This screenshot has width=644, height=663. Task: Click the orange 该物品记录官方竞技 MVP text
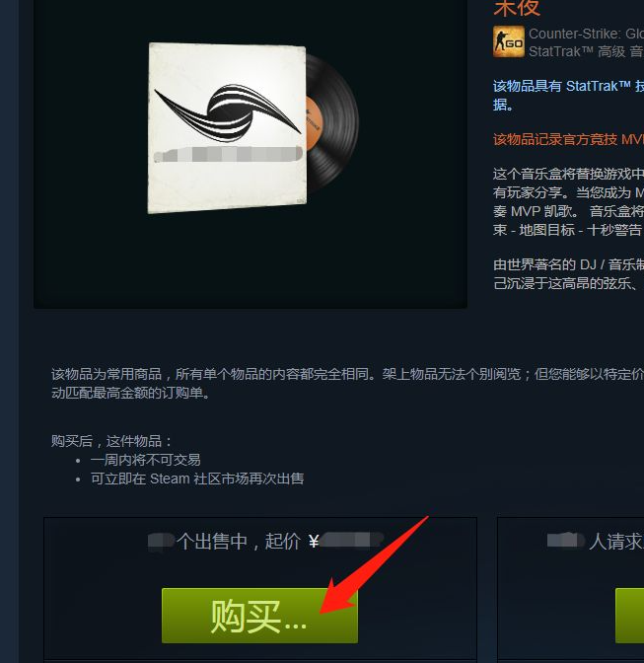pyautogui.click(x=568, y=139)
